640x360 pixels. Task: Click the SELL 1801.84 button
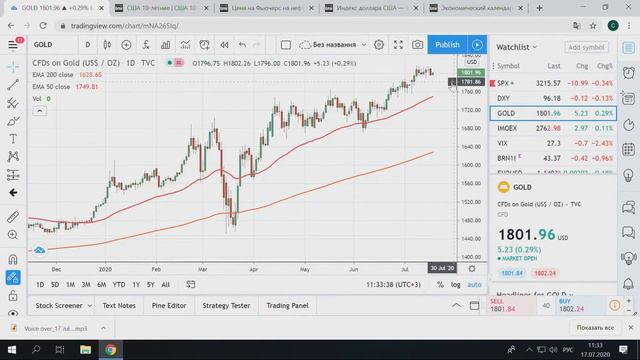(x=512, y=305)
